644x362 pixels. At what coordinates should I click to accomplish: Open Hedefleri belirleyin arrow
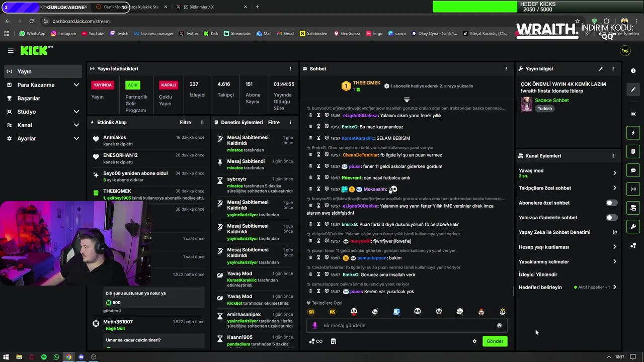click(x=614, y=287)
